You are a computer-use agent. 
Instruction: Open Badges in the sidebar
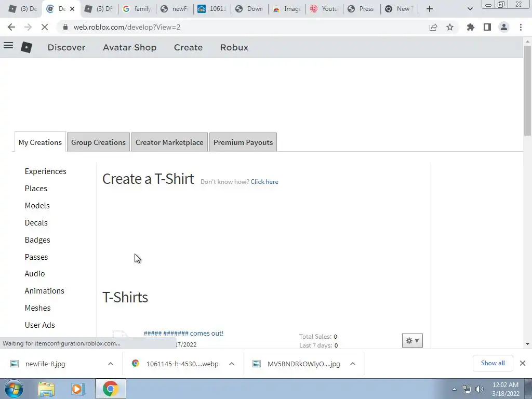[37, 240]
